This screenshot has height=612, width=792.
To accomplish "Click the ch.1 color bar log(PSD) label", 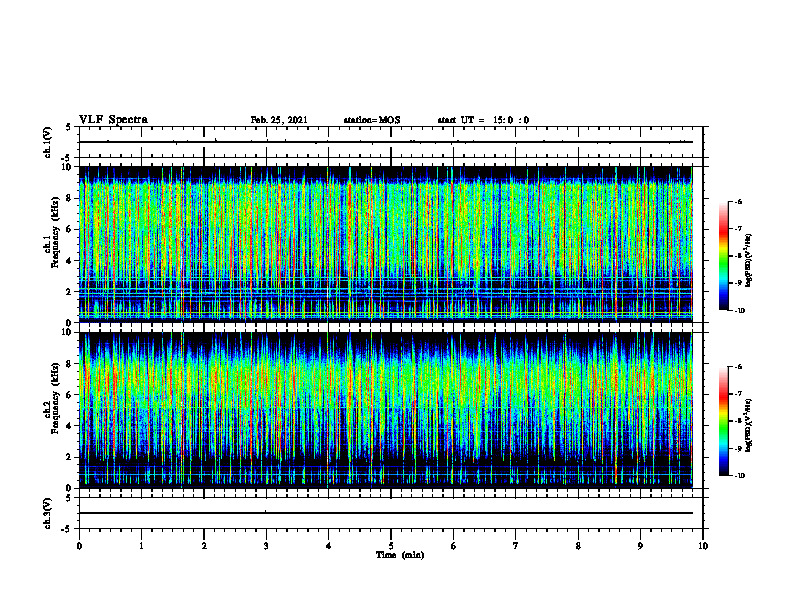I will pyautogui.click(x=749, y=260).
